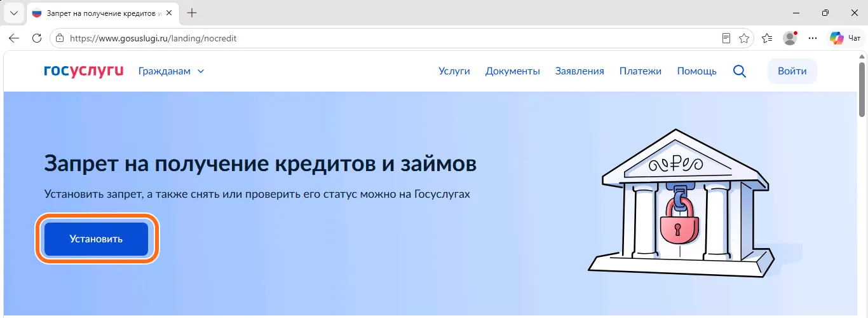The width and height of the screenshot is (868, 318).
Task: Add page to favorites with the star icon
Action: (x=744, y=38)
